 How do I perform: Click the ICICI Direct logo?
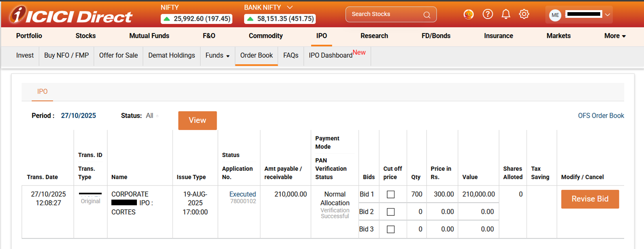click(71, 15)
